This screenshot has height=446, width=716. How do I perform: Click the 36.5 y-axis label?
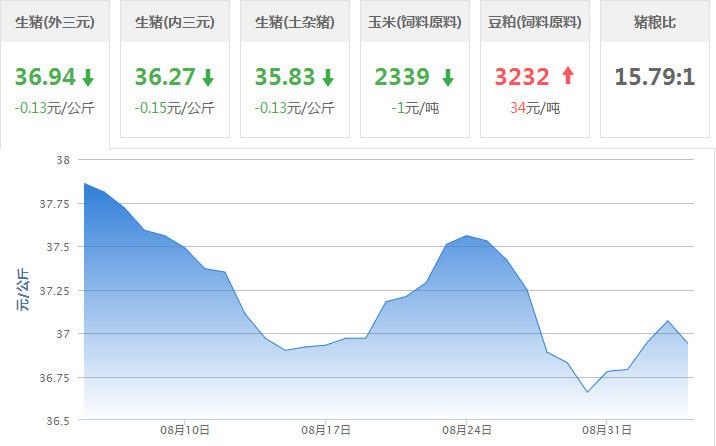[x=58, y=421]
